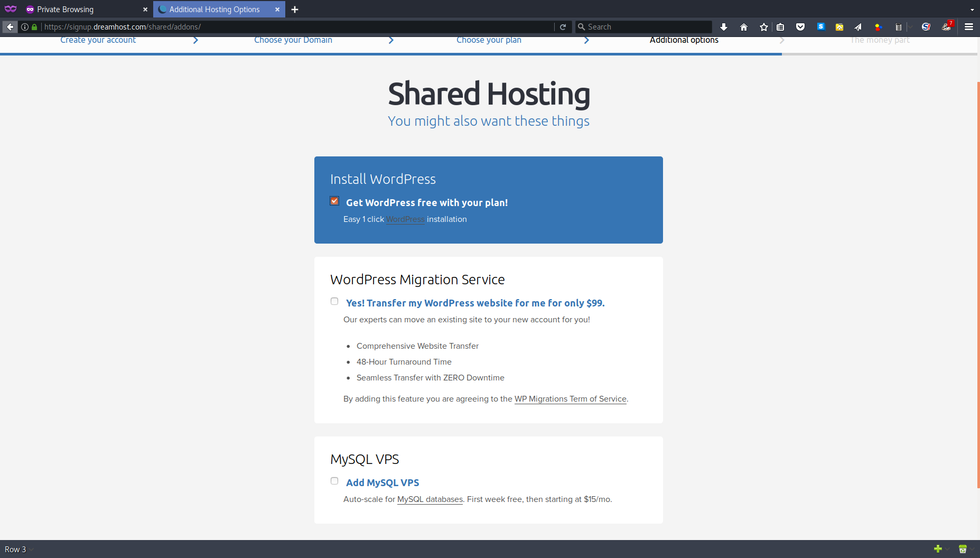
Task: Expand the Row 3 dropdown in bottom bar
Action: pyautogui.click(x=31, y=550)
